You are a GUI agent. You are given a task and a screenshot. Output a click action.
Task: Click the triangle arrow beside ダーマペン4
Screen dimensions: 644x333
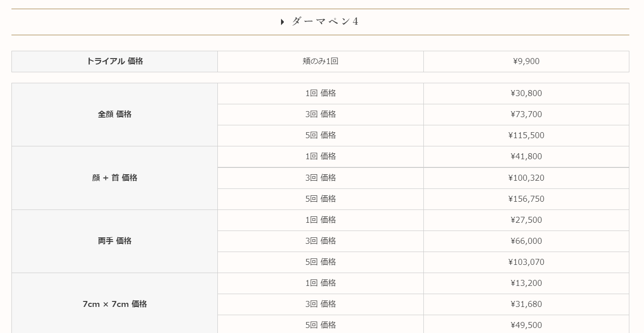[x=282, y=22]
